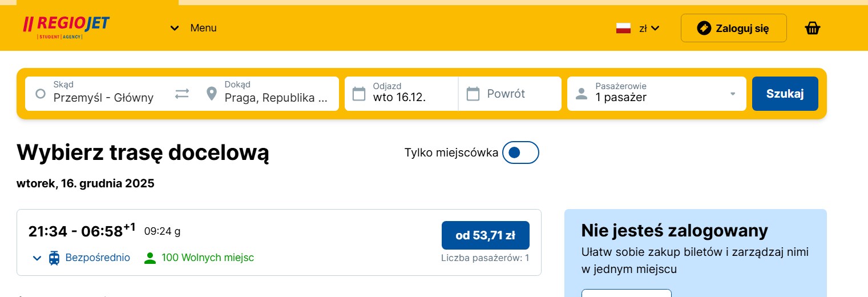Screen dimensions: 868x297
Task: Click the departure calendar icon
Action: pyautogui.click(x=359, y=94)
